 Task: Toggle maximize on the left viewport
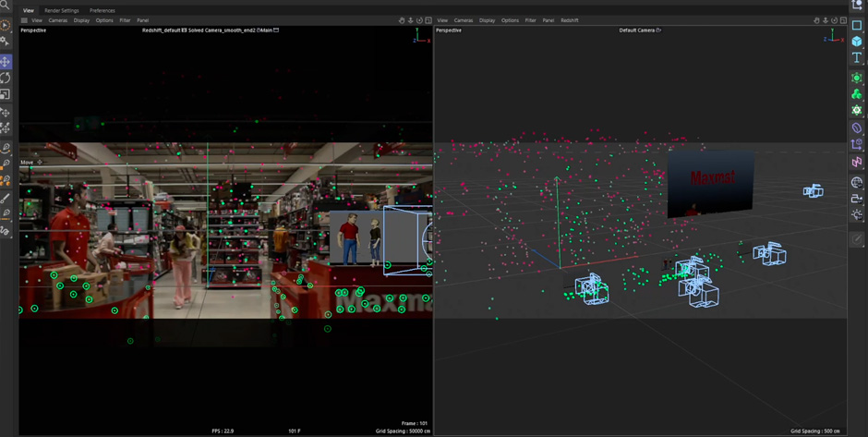pyautogui.click(x=428, y=20)
